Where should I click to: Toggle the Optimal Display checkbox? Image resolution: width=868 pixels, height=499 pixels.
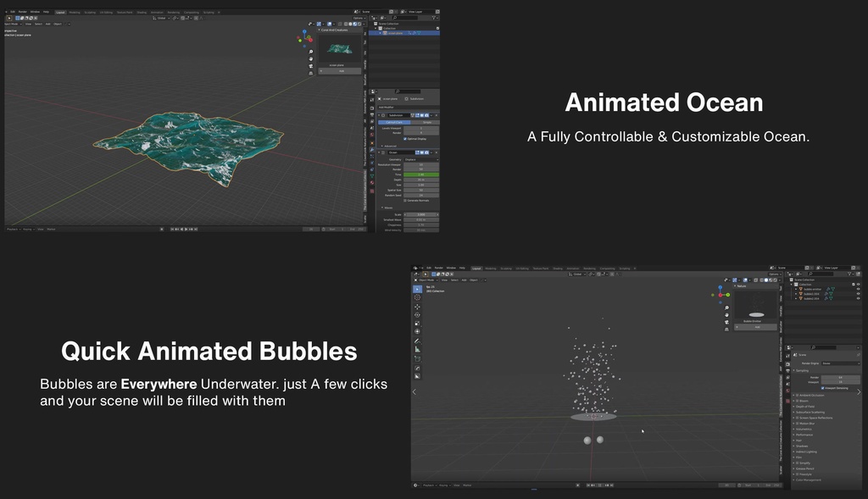(405, 139)
